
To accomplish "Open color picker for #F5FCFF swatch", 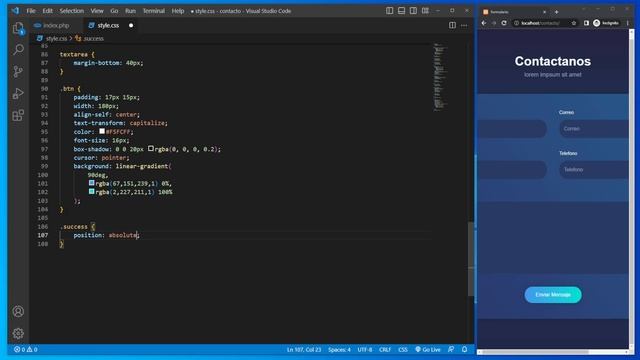I will pos(102,131).
